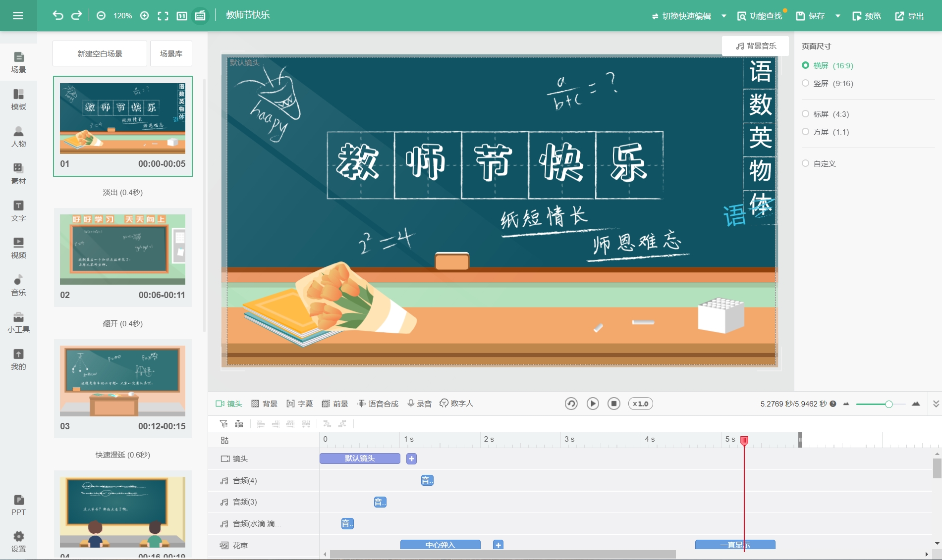Add animation with plus in 花束 row
Viewport: 942px width, 560px height.
tap(499, 545)
